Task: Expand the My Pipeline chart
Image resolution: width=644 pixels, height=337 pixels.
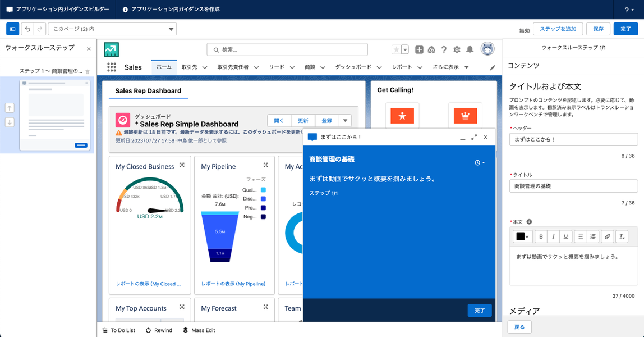Action: 266,165
